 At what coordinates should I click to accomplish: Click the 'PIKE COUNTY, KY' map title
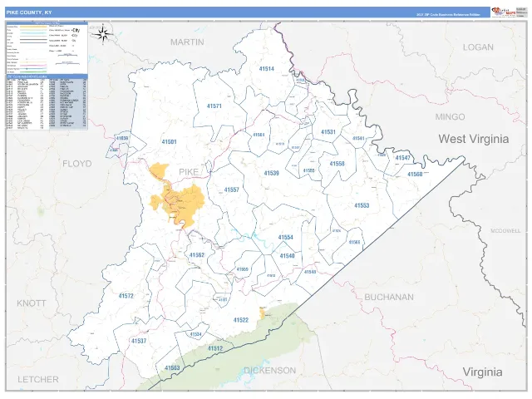29,12
